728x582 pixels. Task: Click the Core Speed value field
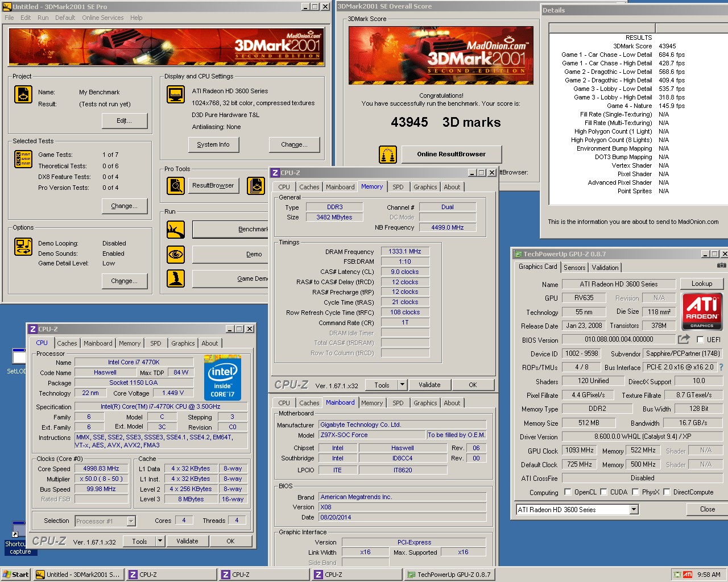coord(101,469)
